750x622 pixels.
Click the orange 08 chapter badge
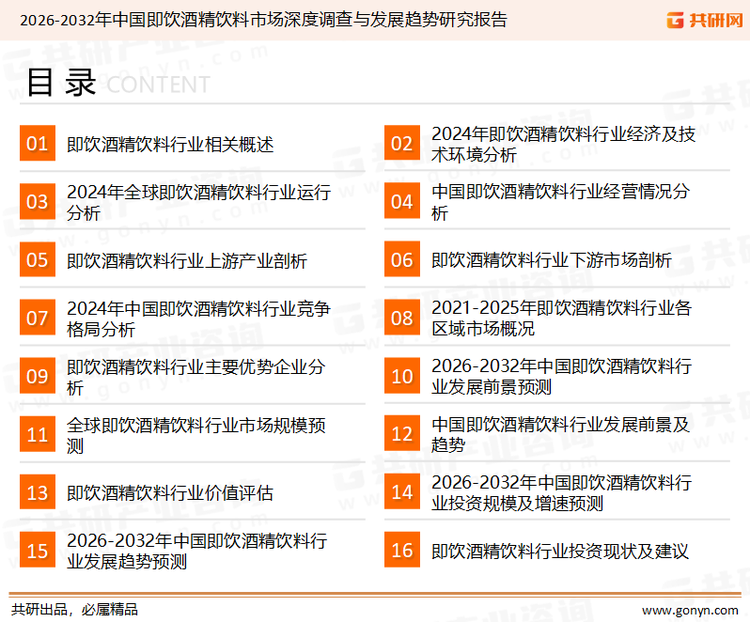402,318
